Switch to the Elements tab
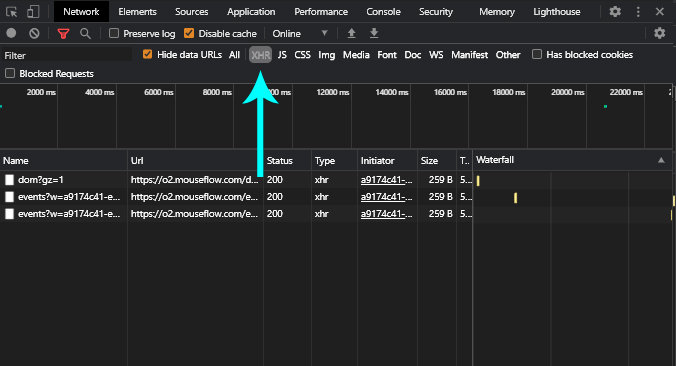The image size is (676, 366). (x=137, y=12)
